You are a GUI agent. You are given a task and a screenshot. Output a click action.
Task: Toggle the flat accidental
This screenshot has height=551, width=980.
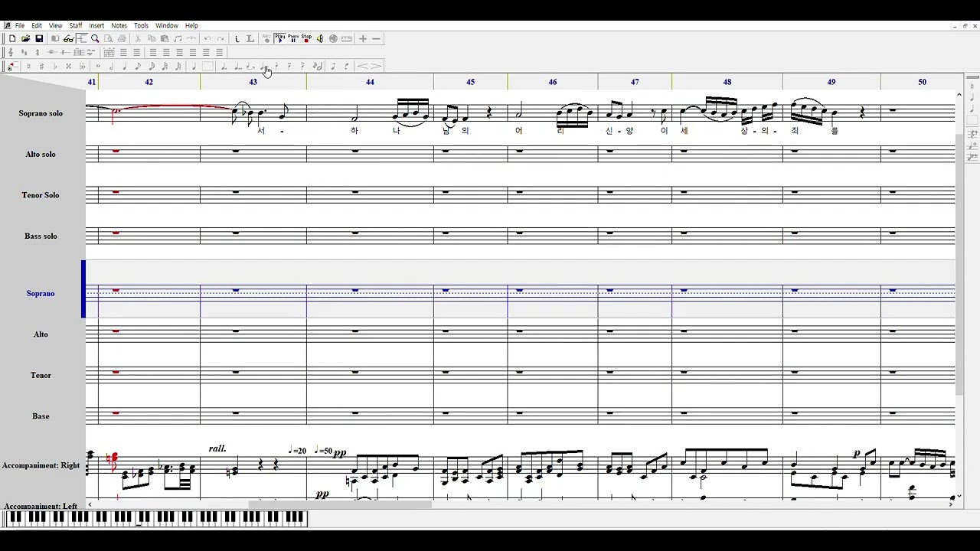tap(55, 66)
